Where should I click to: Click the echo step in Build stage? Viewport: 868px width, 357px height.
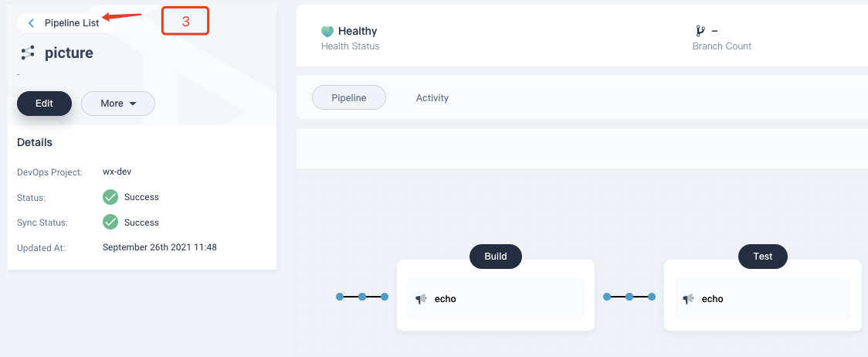(496, 299)
